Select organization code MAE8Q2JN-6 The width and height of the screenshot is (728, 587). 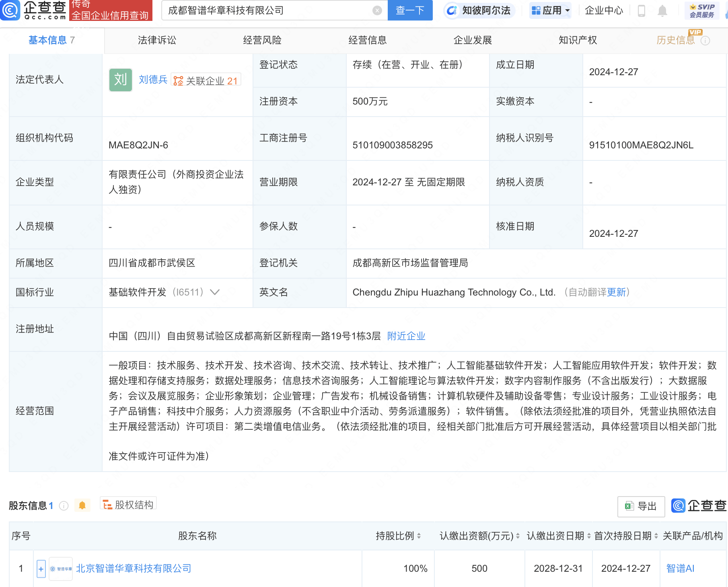[138, 145]
